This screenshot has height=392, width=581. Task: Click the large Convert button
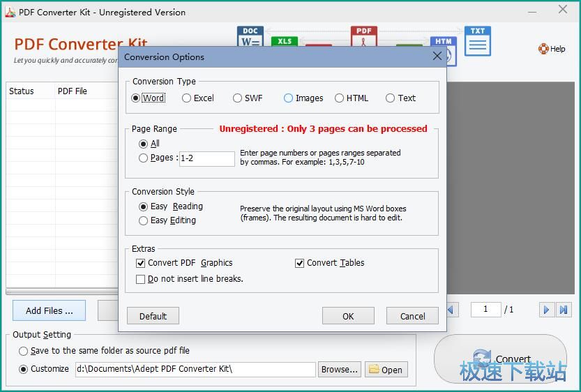pyautogui.click(x=500, y=359)
